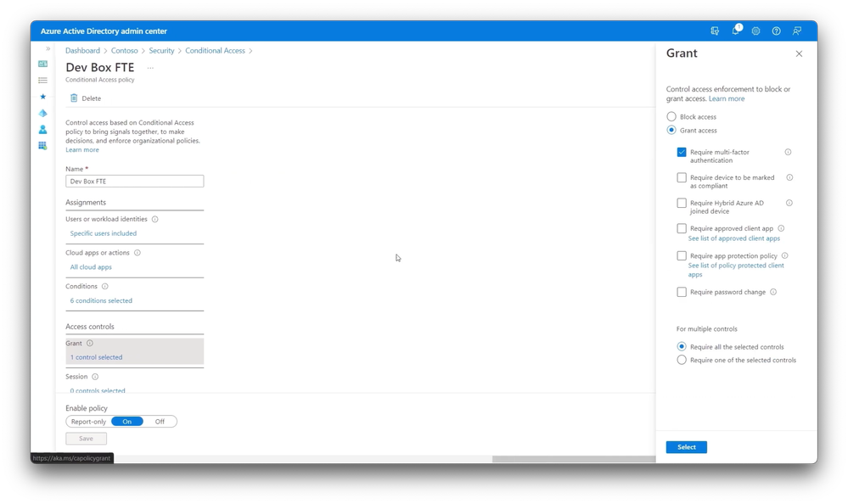
Task: Go to Security breadcrumb
Action: click(x=161, y=50)
